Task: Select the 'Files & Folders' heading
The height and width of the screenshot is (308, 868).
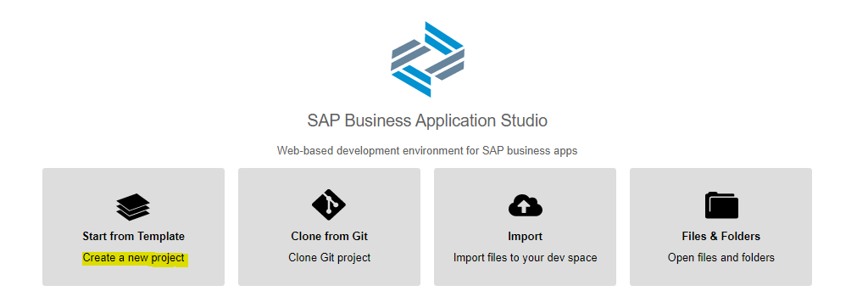Action: pos(721,237)
